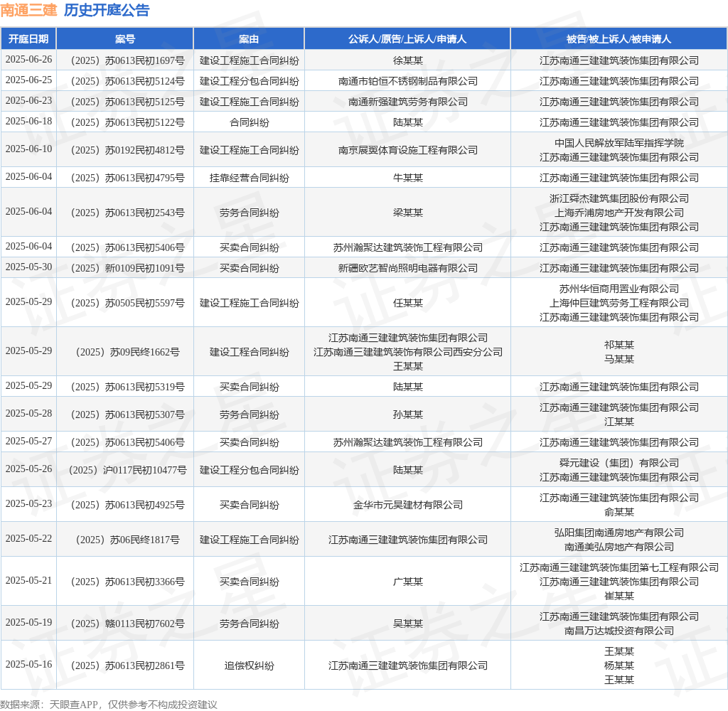Click plaintiff 任某某

point(407,304)
